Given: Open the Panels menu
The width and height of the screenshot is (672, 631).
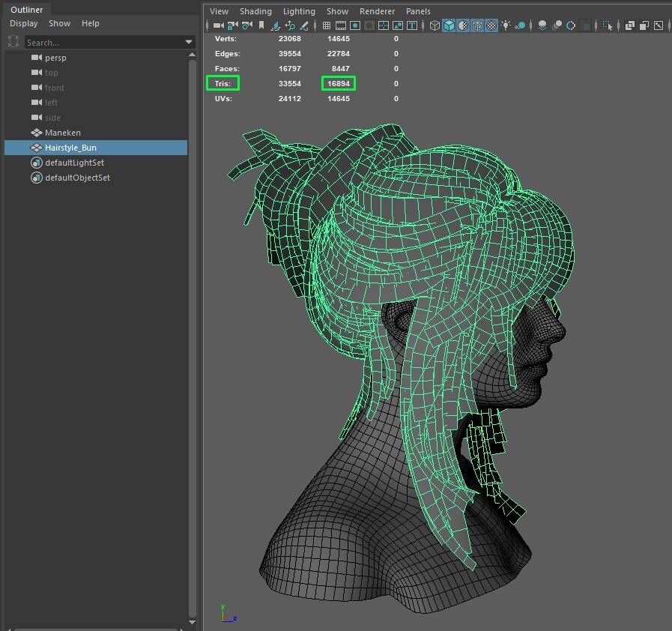Looking at the screenshot, I should 418,11.
